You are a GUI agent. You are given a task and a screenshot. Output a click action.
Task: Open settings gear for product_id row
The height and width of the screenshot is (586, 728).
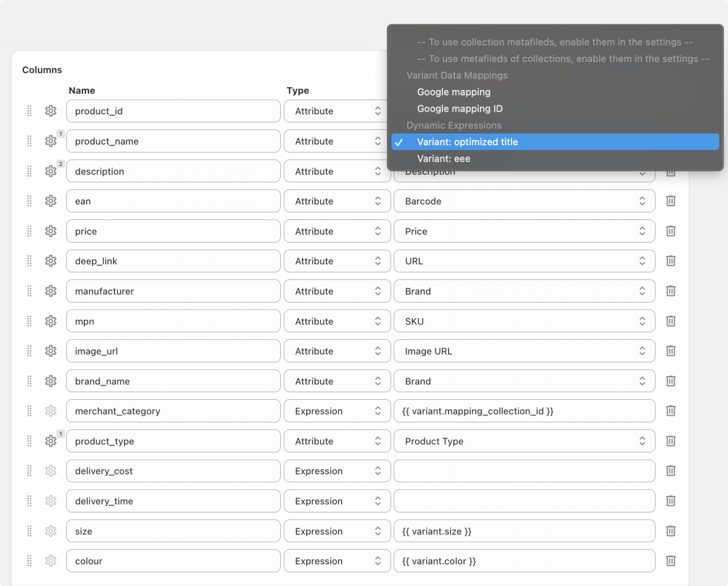point(51,111)
